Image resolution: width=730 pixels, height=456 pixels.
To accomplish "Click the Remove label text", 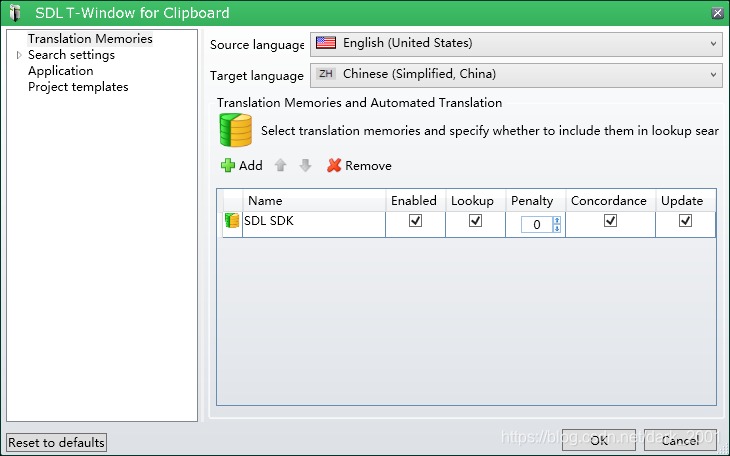I will 368,165.
